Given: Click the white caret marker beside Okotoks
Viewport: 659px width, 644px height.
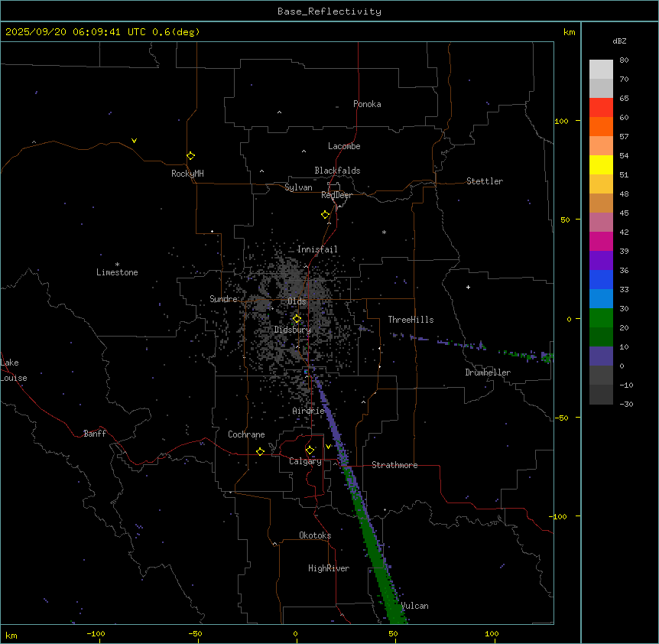Looking at the screenshot, I should [x=274, y=544].
